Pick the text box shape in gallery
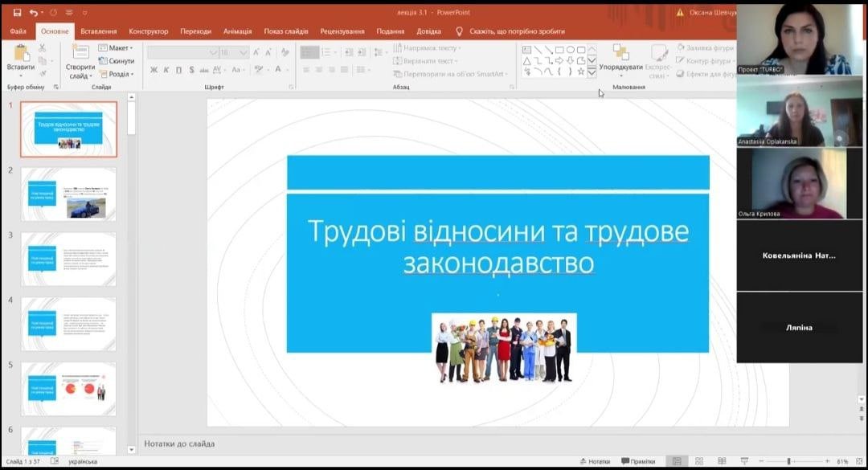This screenshot has width=868, height=470. (x=526, y=50)
